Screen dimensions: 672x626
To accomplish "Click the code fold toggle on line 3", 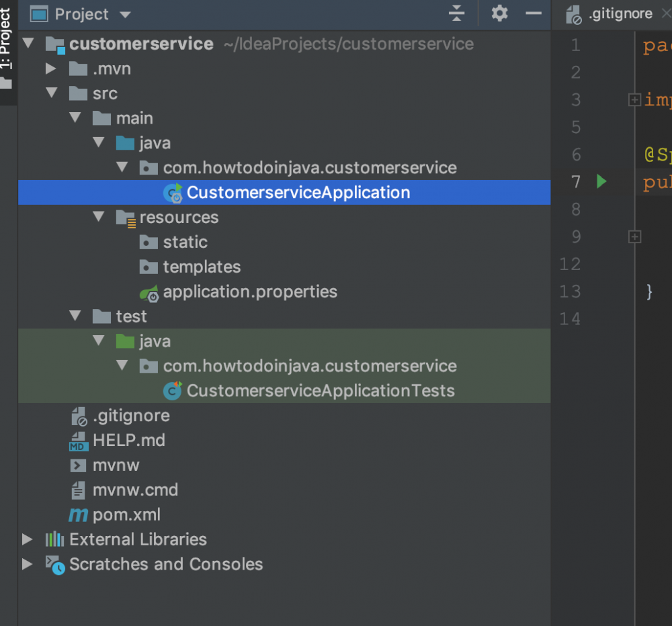I will coord(634,99).
